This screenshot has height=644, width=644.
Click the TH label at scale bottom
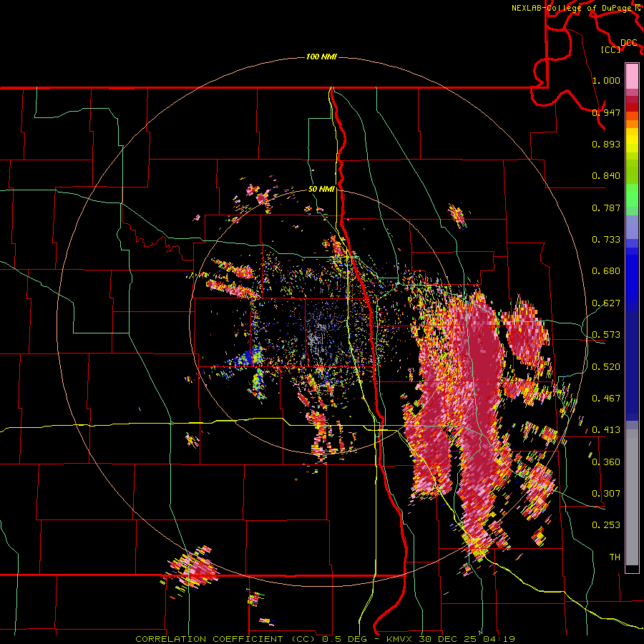point(615,557)
